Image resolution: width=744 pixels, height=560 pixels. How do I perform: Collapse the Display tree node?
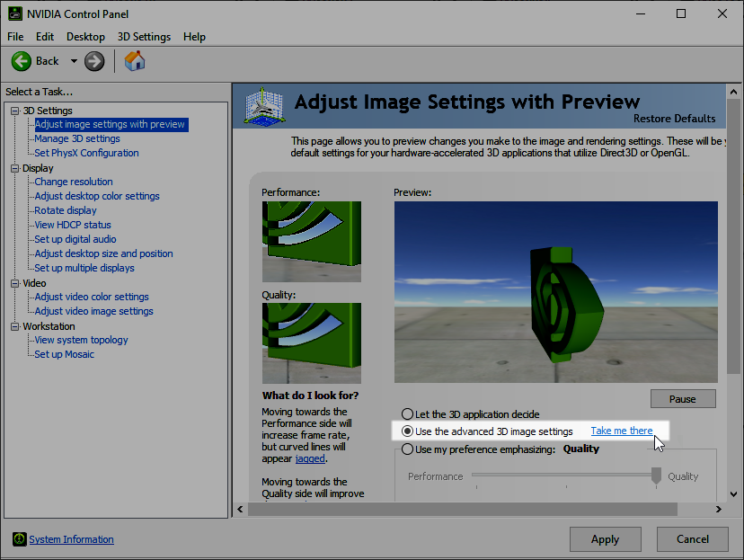pos(14,168)
